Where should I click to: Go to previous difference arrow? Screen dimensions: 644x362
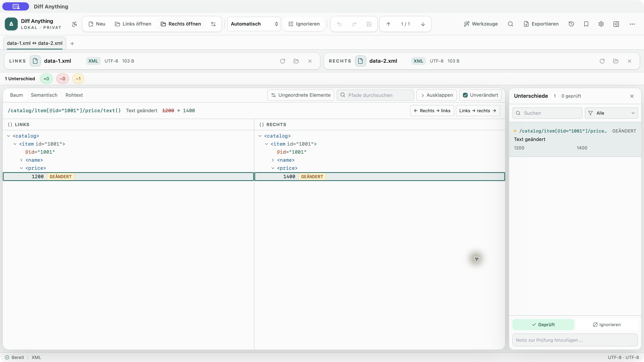[388, 24]
